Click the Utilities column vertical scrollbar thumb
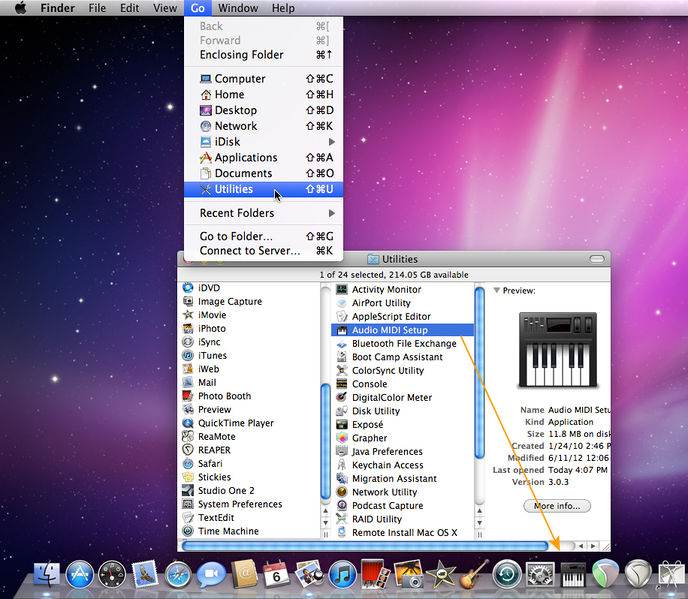688x599 pixels. pos(480,373)
